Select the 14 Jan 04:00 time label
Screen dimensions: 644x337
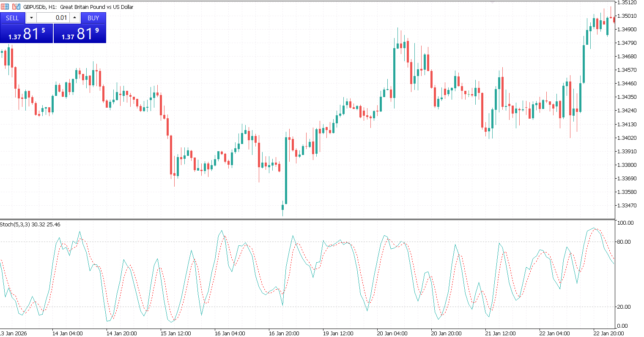click(x=67, y=333)
